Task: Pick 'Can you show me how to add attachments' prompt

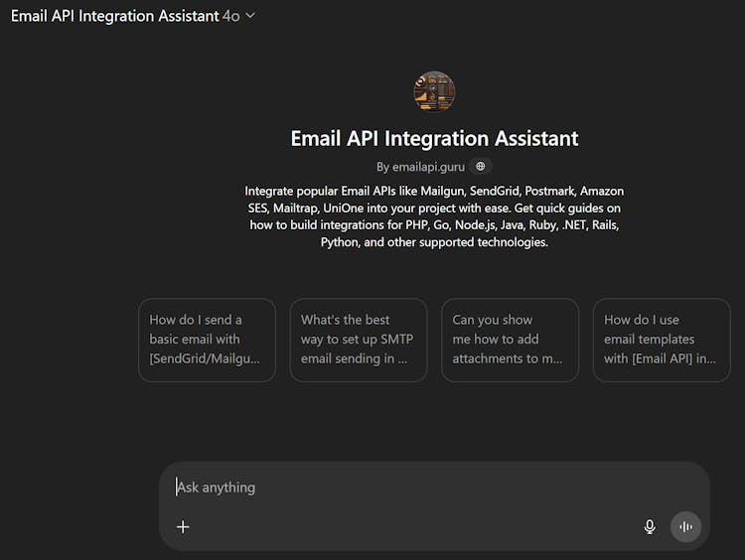Action: (510, 340)
